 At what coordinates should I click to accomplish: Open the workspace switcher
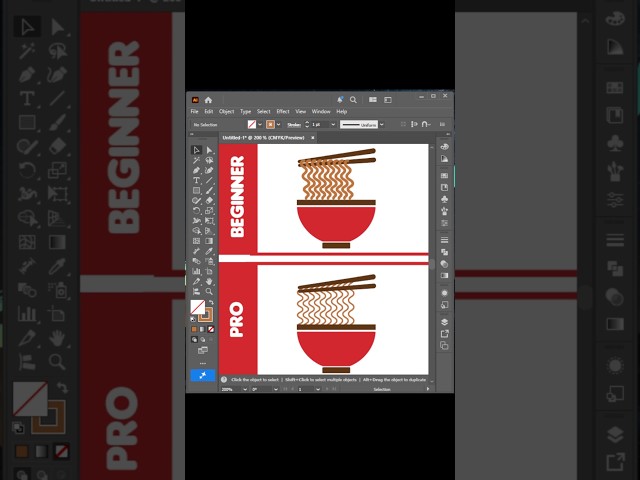coord(388,100)
